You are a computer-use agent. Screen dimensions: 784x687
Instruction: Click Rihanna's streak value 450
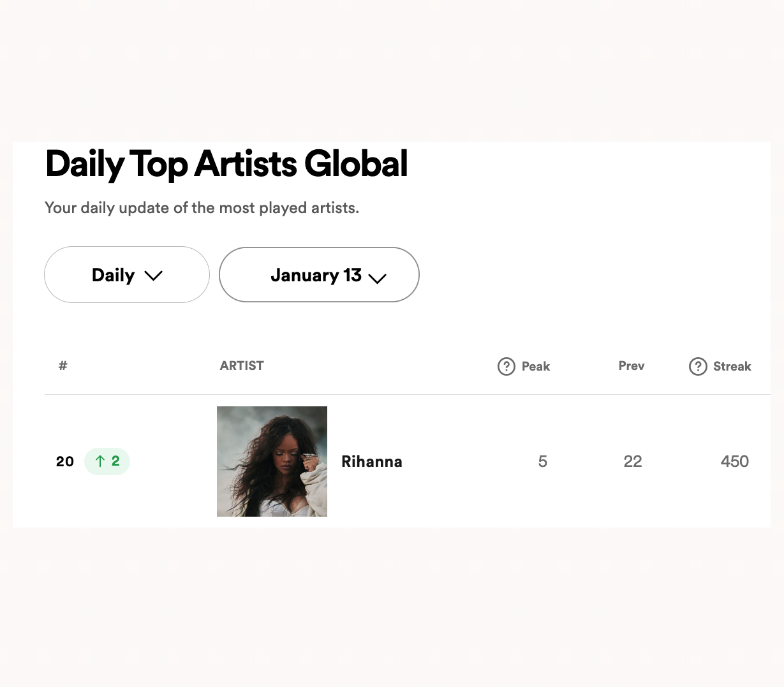click(x=734, y=461)
